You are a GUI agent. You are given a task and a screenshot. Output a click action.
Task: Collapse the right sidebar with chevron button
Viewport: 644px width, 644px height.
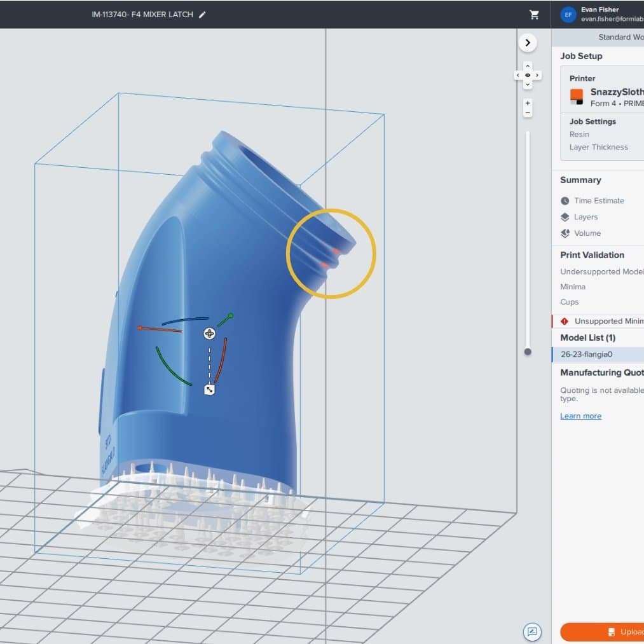pos(528,43)
